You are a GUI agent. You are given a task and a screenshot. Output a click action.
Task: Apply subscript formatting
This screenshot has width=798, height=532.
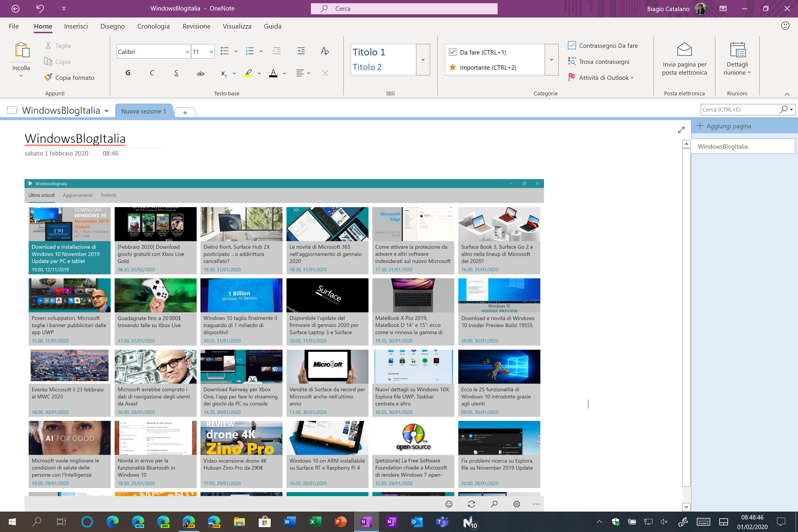point(224,73)
